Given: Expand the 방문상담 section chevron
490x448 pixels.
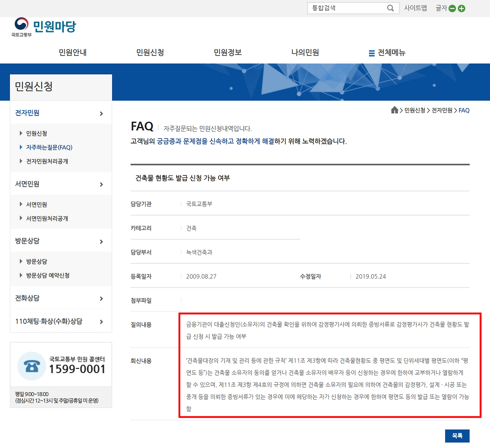Looking at the screenshot, I should point(101,241).
